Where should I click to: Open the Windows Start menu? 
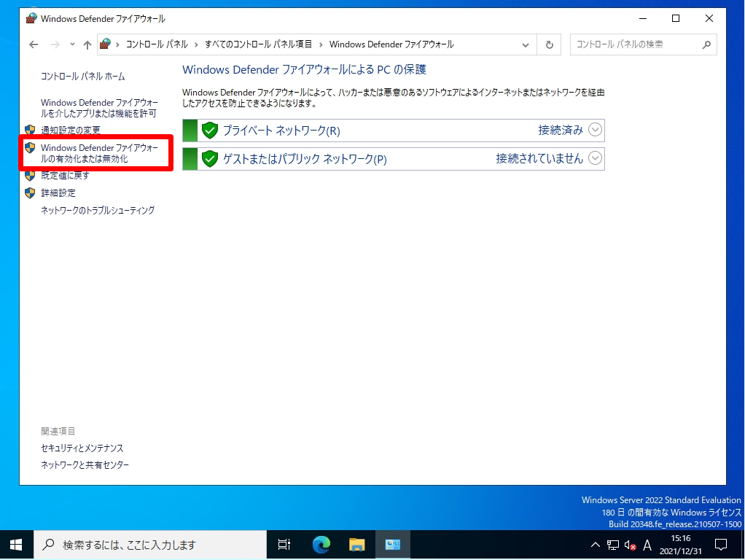pyautogui.click(x=16, y=545)
